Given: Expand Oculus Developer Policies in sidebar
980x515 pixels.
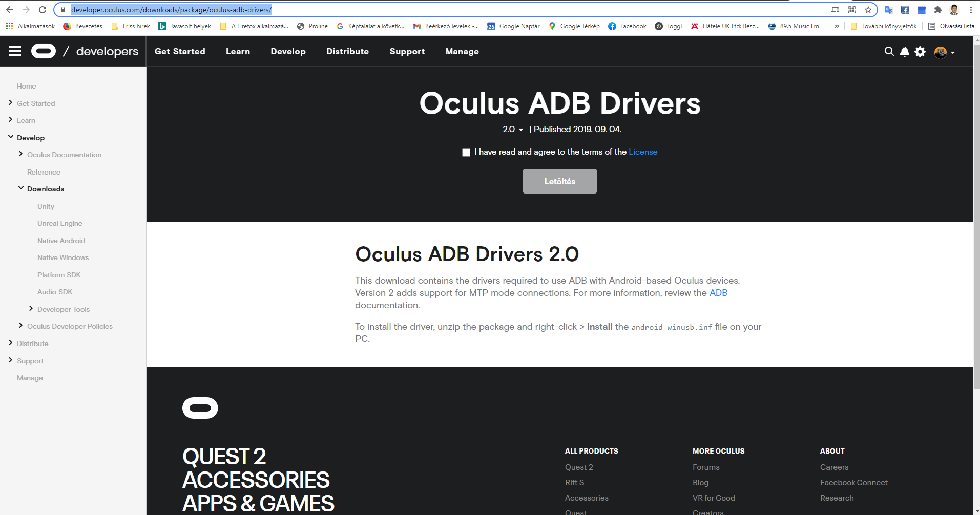Looking at the screenshot, I should 21,326.
